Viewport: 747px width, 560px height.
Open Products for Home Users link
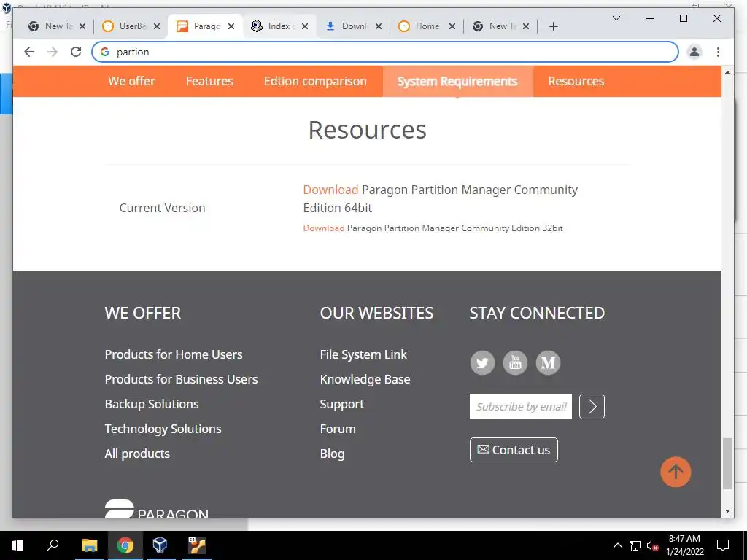(174, 354)
